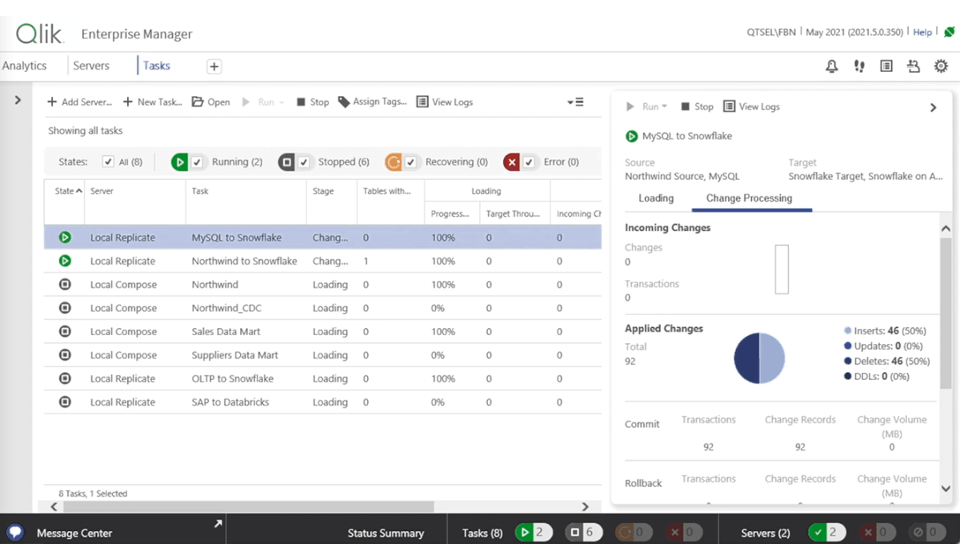This screenshot has width=960, height=560.
Task: Click green play icon beside MySQL to Snowflake title
Action: [632, 136]
